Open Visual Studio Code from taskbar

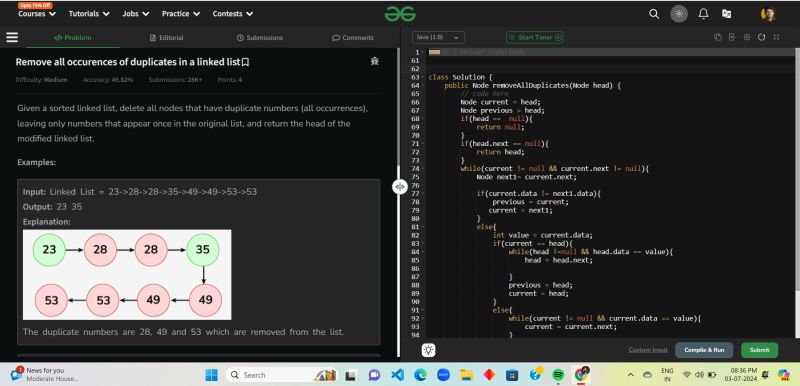tap(397, 375)
